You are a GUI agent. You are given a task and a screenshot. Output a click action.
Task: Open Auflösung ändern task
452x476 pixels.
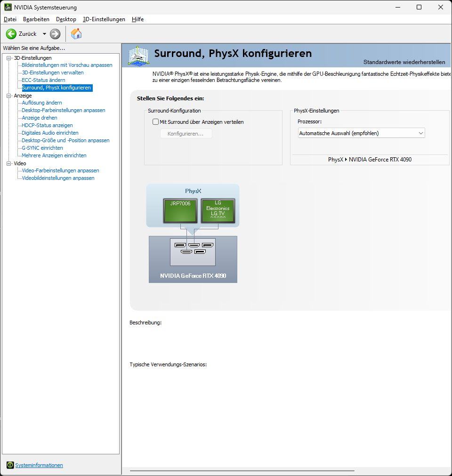click(x=42, y=103)
